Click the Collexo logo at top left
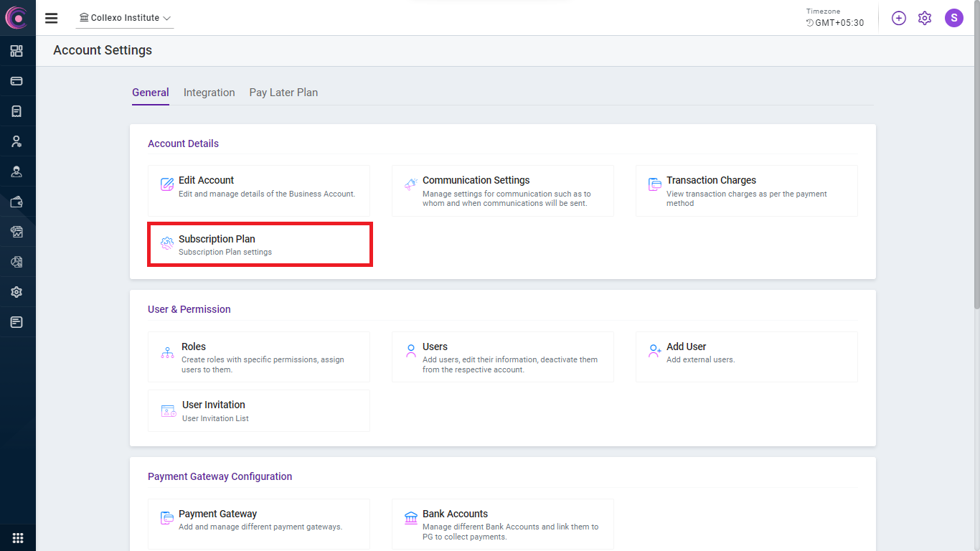Image resolution: width=980 pixels, height=551 pixels. 17,18
